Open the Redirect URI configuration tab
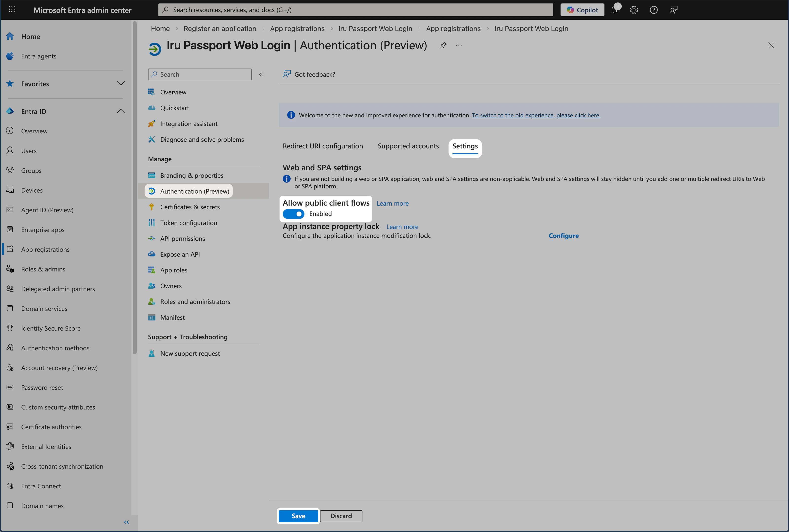 323,146
